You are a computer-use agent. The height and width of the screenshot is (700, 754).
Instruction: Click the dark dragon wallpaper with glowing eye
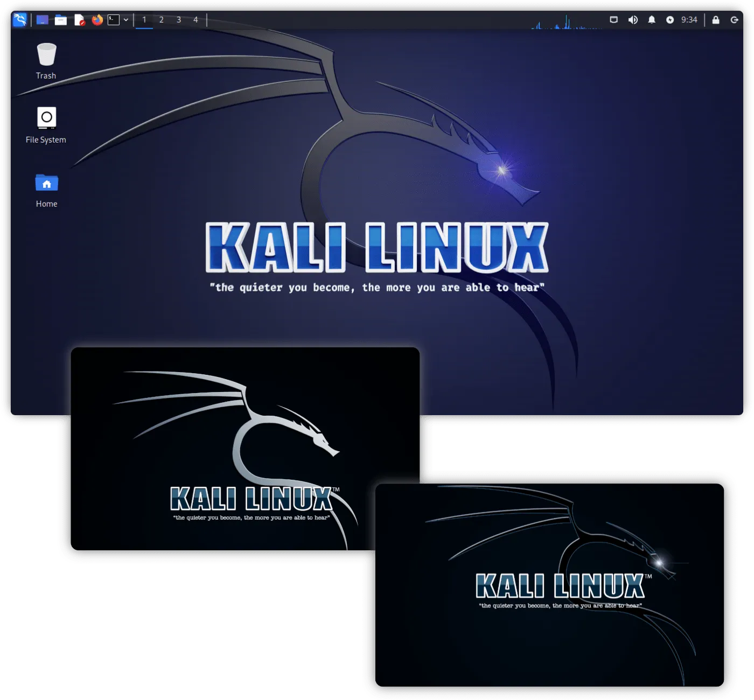tap(549, 585)
